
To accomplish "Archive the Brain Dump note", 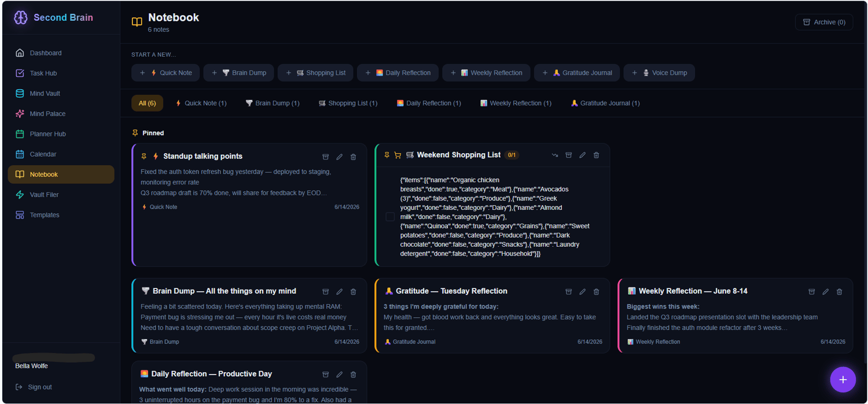I will (326, 292).
